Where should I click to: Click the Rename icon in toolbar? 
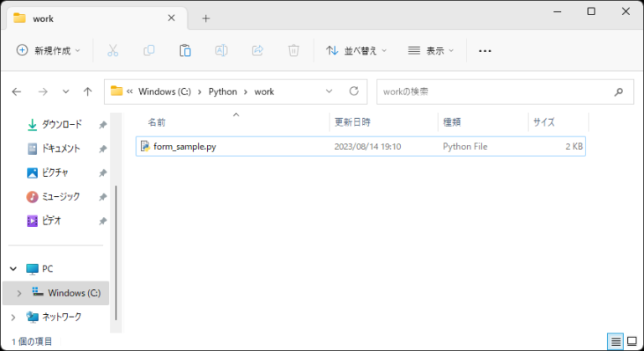[221, 50]
